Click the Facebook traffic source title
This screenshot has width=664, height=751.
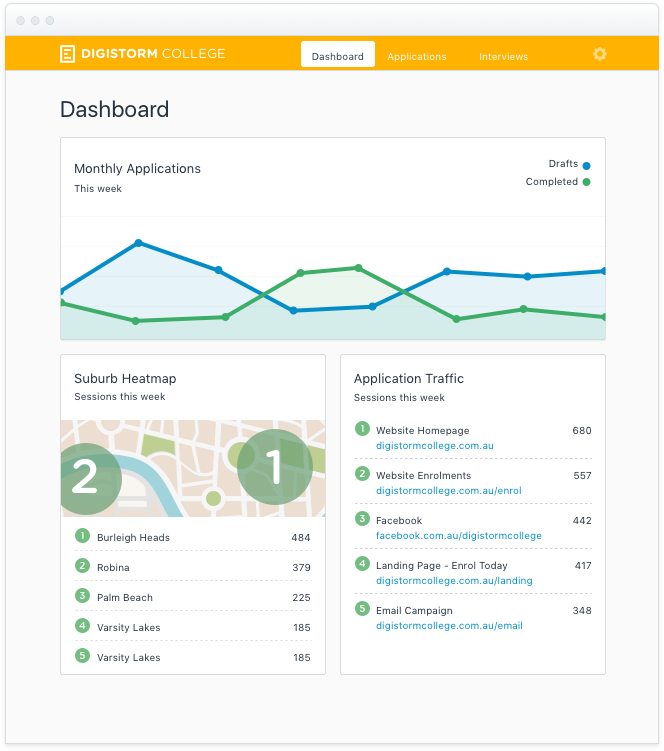pos(399,521)
